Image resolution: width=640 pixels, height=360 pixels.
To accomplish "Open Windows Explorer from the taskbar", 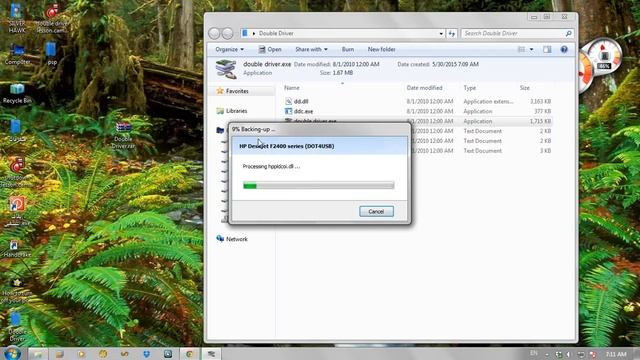I will (x=38, y=354).
